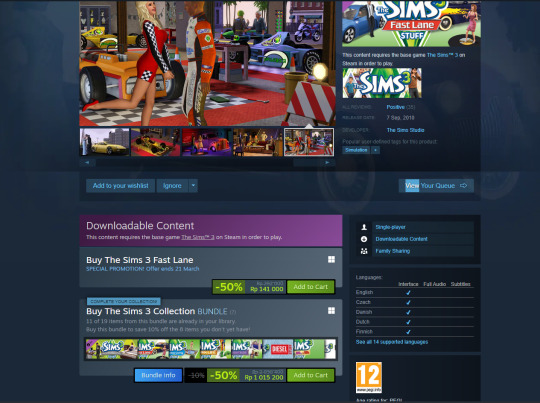Click the arrow icon on Your Queue button
Screen dimensions: 540x403
pos(464,186)
